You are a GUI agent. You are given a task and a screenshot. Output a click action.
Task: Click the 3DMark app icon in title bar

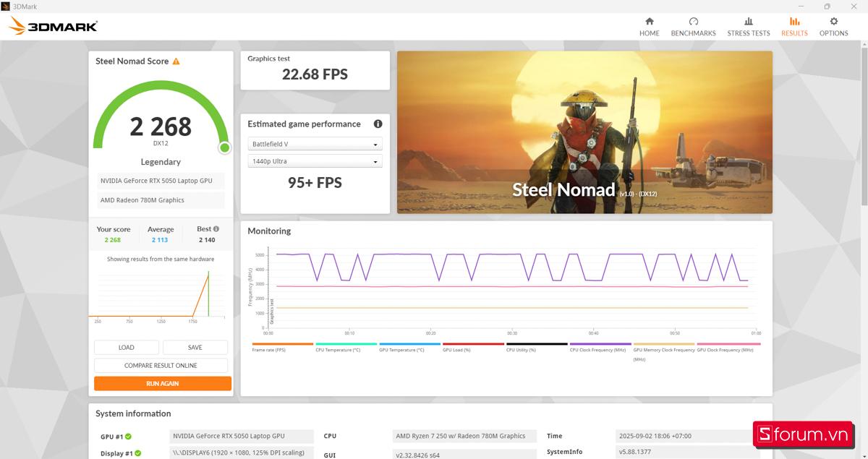point(6,6)
